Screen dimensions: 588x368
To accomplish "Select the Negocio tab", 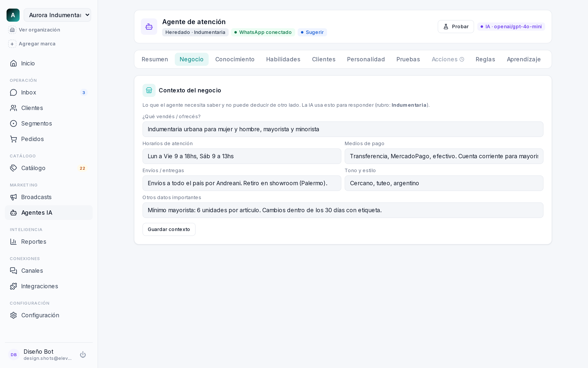I will tap(192, 59).
